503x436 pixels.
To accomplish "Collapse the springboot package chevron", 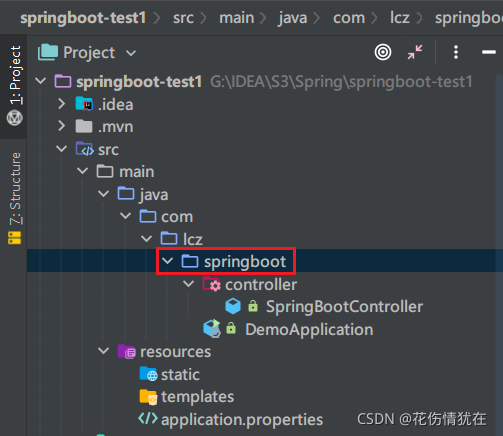I will (x=168, y=261).
